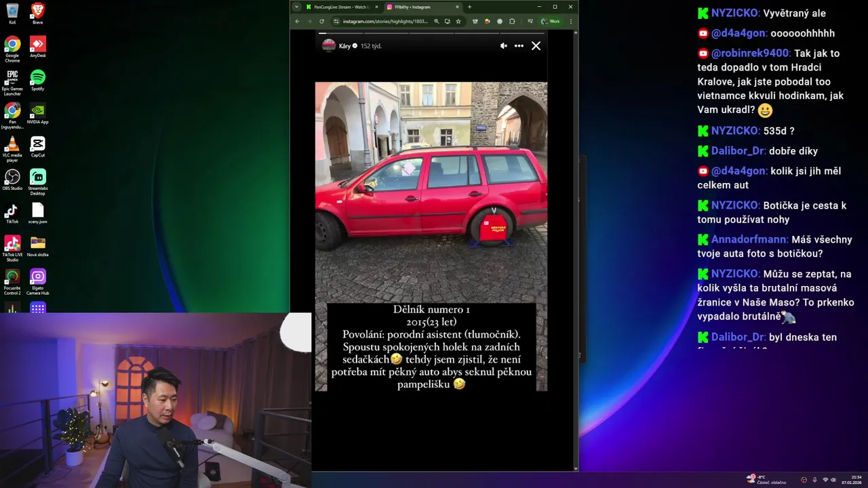This screenshot has width=868, height=488.
Task: Click chat username Dalibor_Dr saying dobře díky
Action: tap(738, 151)
